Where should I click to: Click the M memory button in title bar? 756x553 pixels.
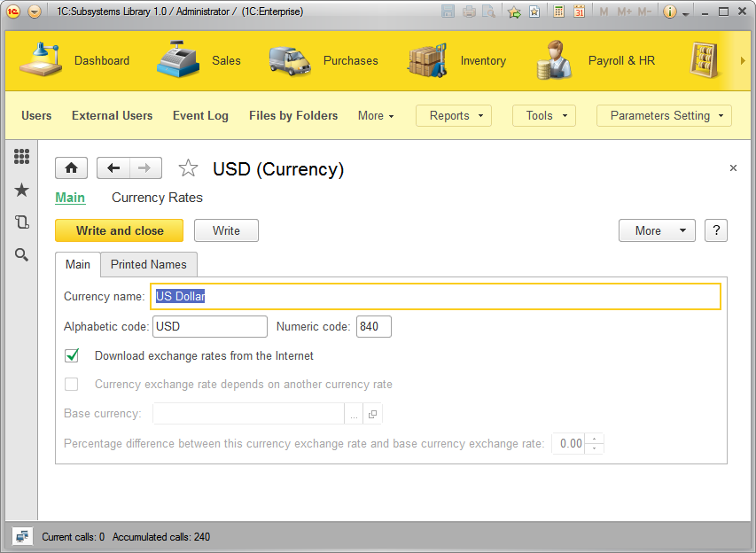pos(604,12)
